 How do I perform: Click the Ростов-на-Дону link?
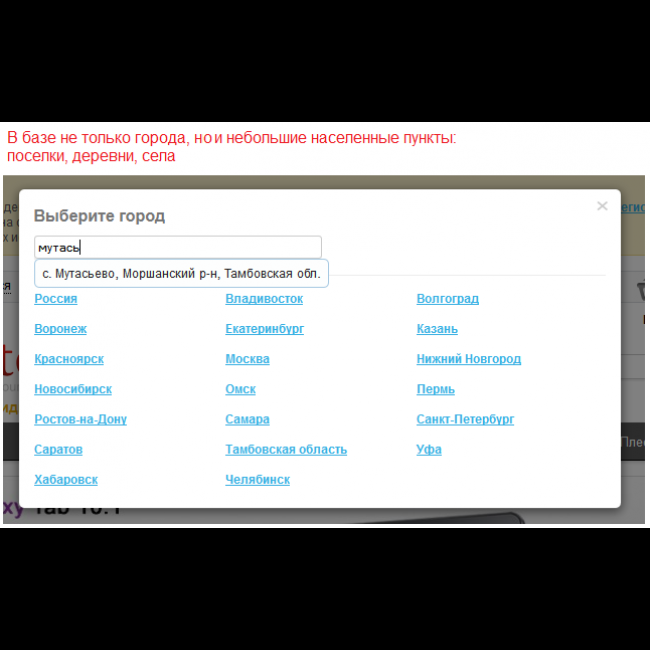click(x=80, y=419)
